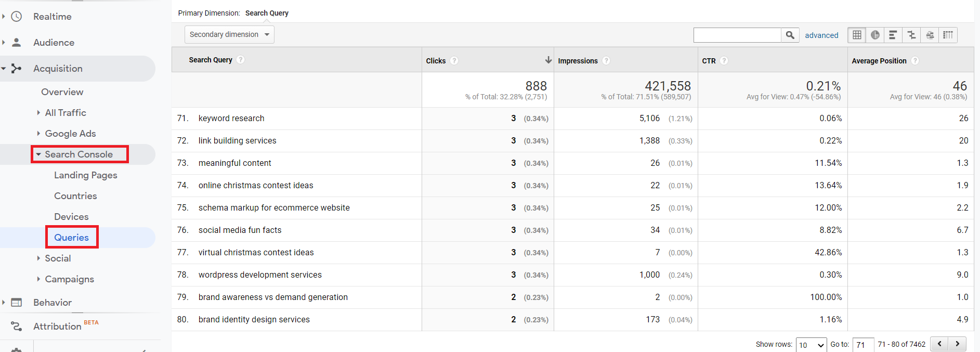Screen dimensions: 980x352
Task: Open the Secondary dimension dropdown
Action: pyautogui.click(x=229, y=34)
